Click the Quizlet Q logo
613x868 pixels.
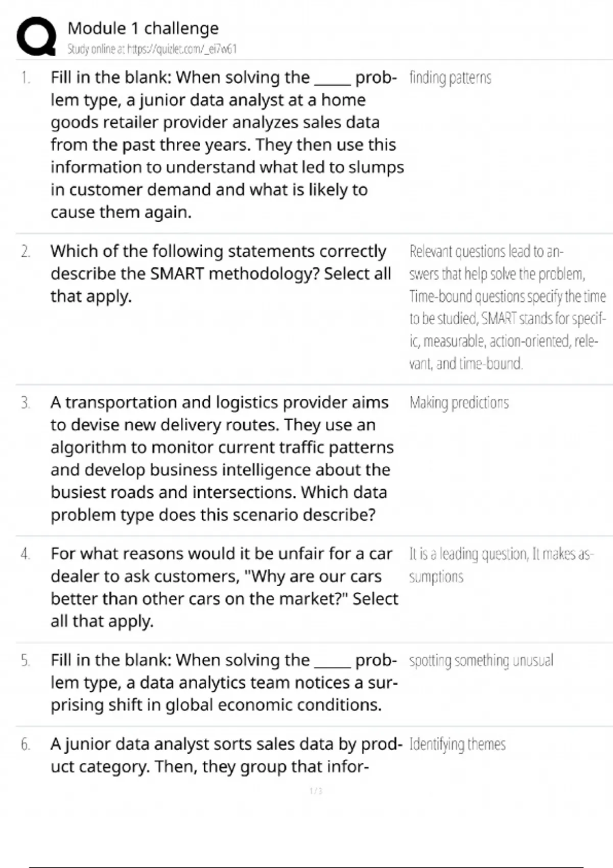point(36,36)
